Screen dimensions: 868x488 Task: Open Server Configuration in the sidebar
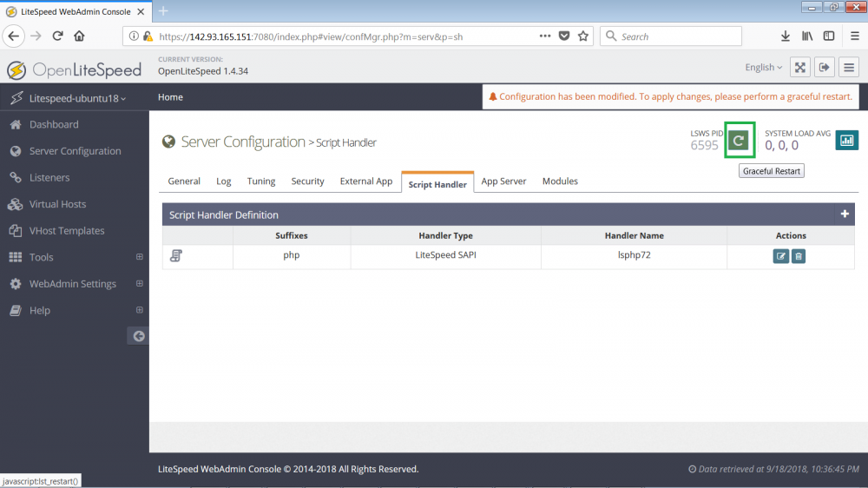tap(74, 151)
